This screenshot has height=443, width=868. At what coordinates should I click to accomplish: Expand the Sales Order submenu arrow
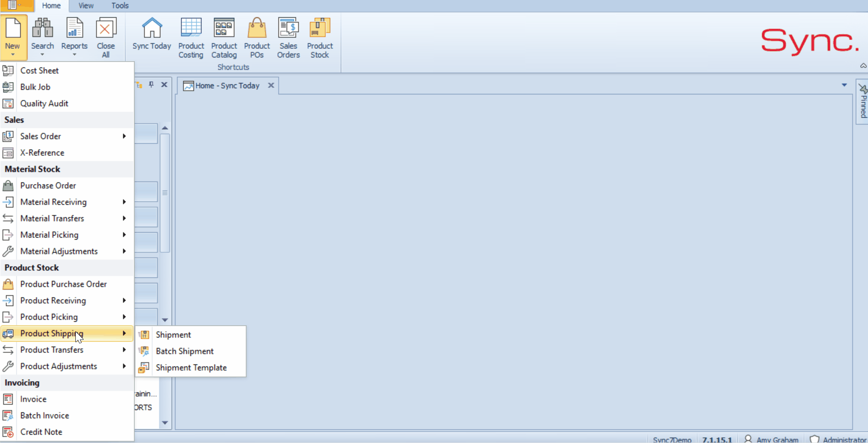pos(124,136)
